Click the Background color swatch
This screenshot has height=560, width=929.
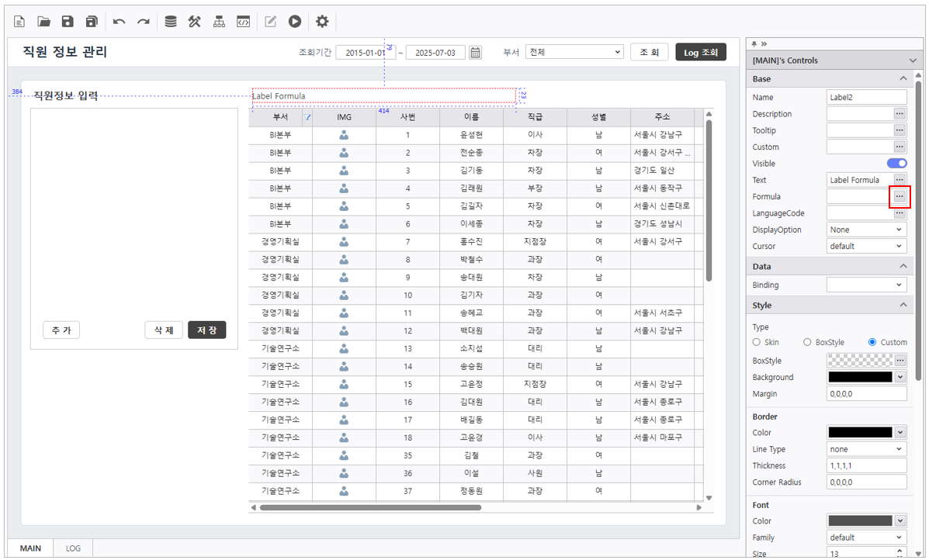(x=860, y=377)
